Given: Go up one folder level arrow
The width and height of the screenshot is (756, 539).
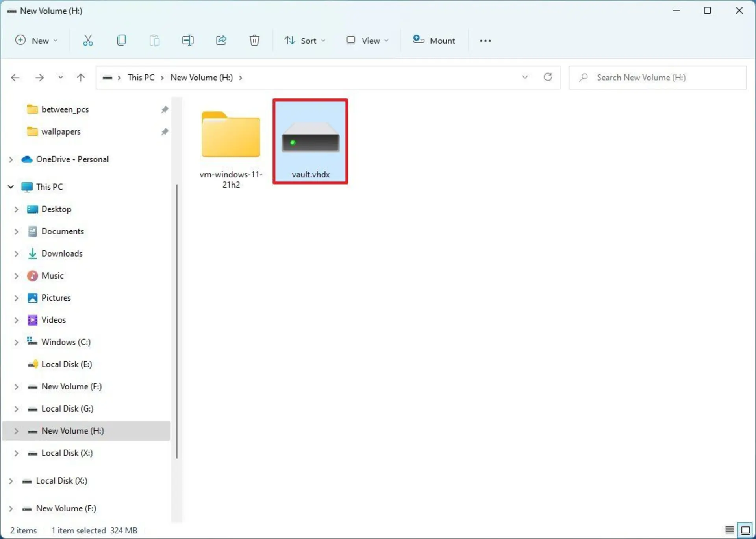Looking at the screenshot, I should [81, 78].
